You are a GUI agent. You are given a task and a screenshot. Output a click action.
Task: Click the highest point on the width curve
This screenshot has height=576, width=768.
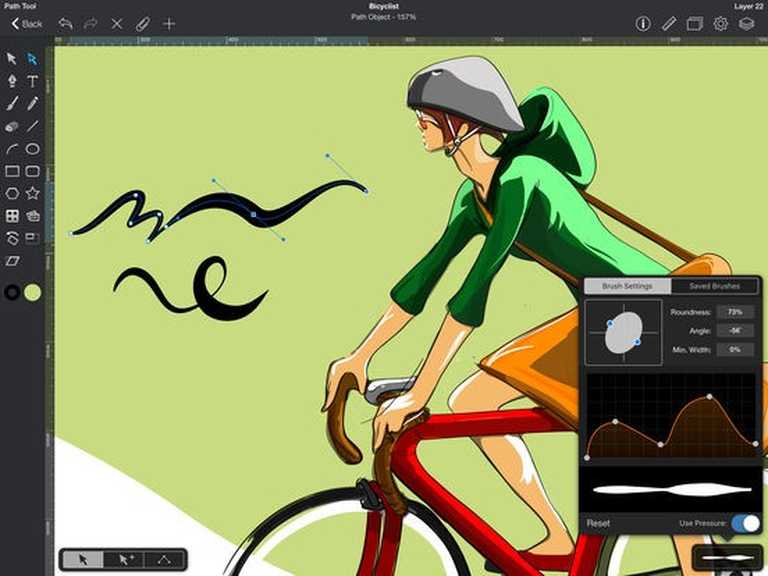tap(709, 397)
